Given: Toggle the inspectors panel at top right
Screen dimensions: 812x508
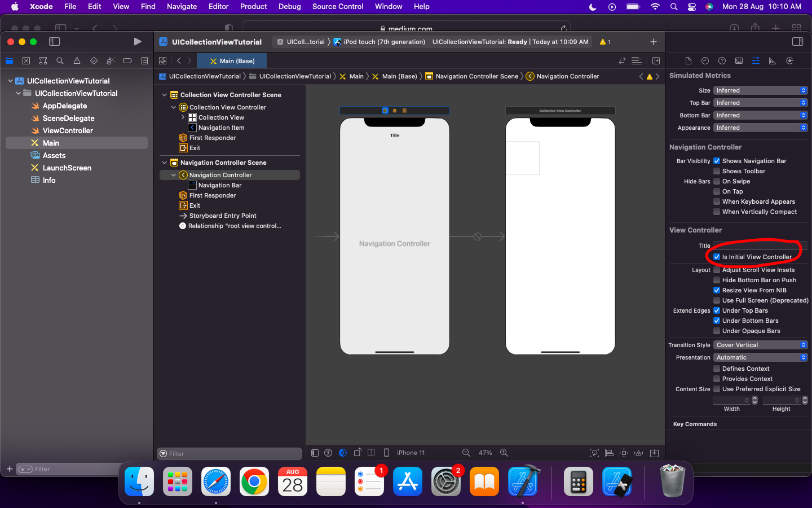Looking at the screenshot, I should 797,41.
